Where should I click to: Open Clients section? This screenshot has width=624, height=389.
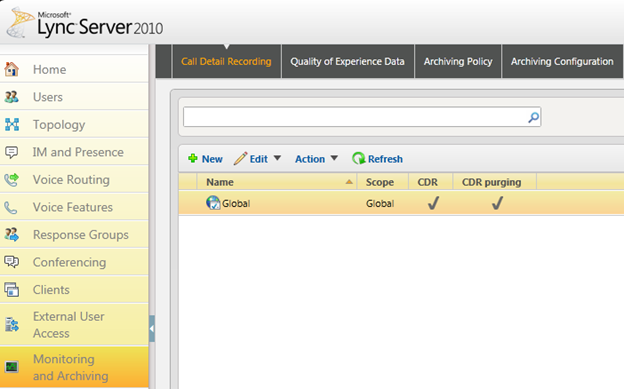pyautogui.click(x=74, y=289)
